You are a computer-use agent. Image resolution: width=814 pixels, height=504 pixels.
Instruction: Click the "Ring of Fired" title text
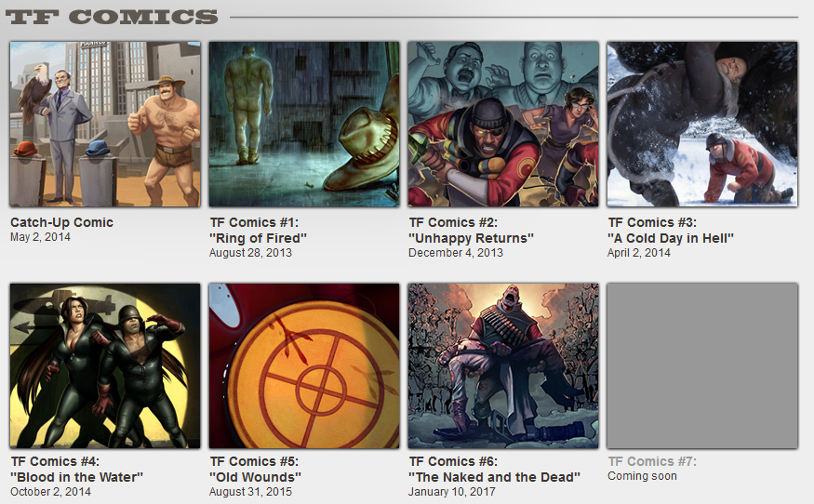pyautogui.click(x=258, y=238)
